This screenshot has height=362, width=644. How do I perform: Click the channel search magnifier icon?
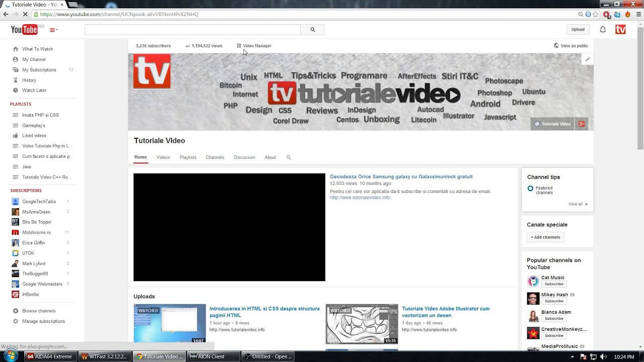tap(288, 157)
